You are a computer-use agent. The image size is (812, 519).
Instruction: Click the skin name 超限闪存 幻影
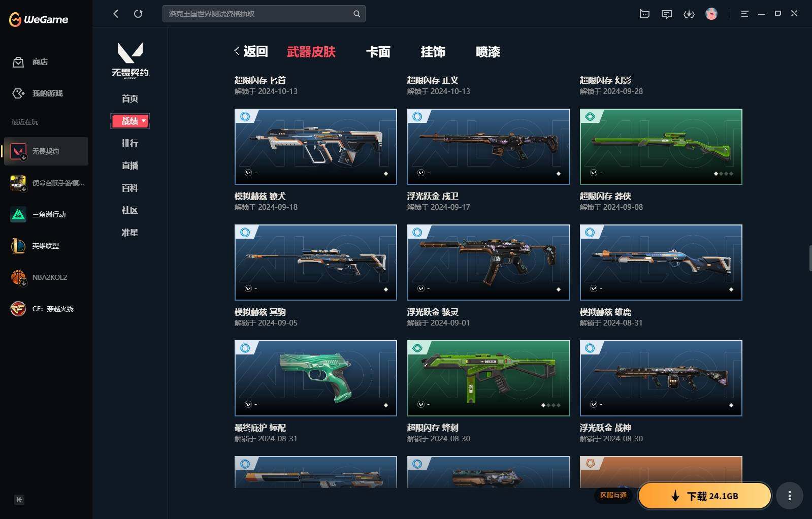click(x=605, y=80)
